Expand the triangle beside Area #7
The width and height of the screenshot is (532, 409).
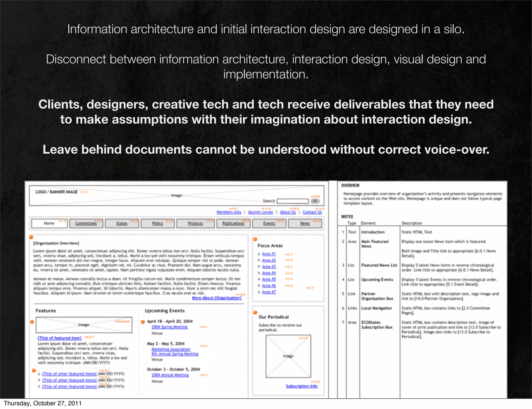(x=259, y=292)
